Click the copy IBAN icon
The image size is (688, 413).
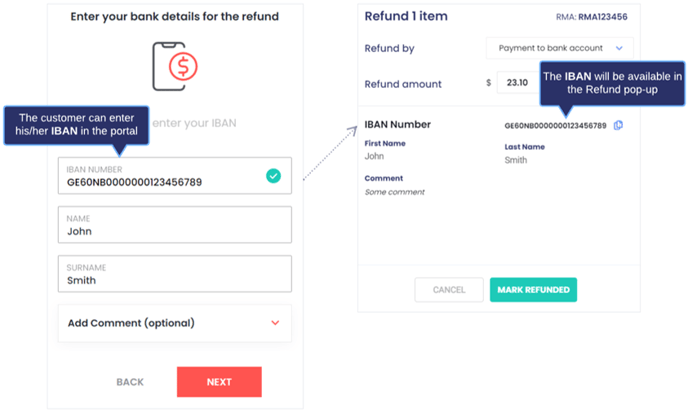pos(618,126)
